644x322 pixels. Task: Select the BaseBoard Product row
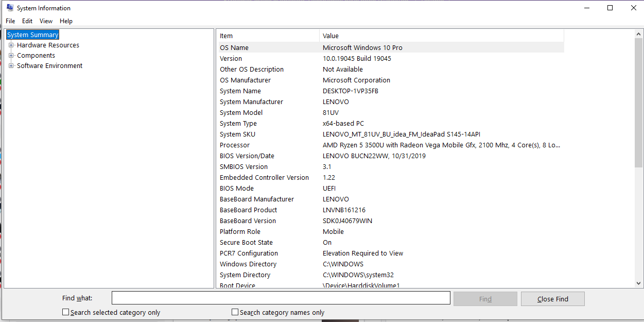(x=390, y=210)
